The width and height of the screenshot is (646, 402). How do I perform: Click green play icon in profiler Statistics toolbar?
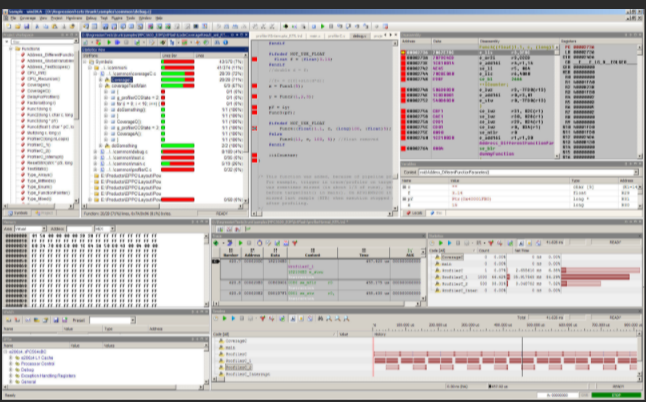(440, 243)
